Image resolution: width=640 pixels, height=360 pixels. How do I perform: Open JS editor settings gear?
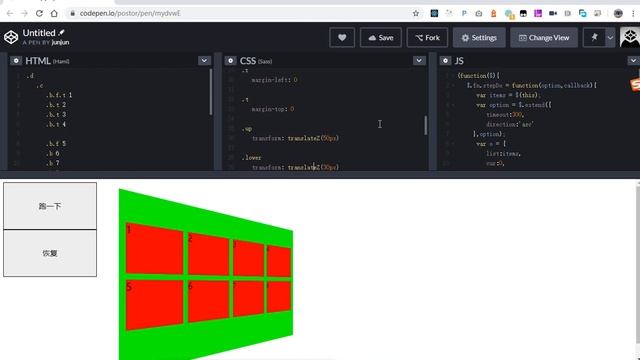click(445, 60)
